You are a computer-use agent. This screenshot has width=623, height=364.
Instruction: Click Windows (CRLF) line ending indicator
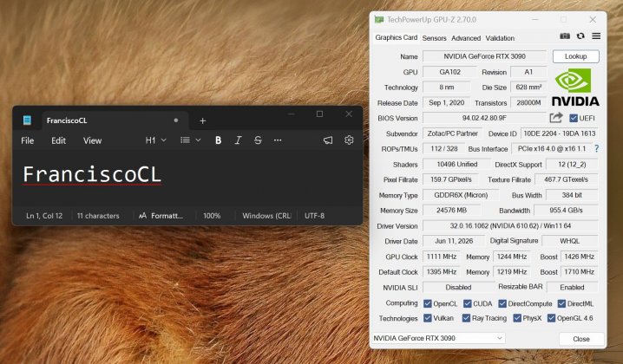pos(266,216)
